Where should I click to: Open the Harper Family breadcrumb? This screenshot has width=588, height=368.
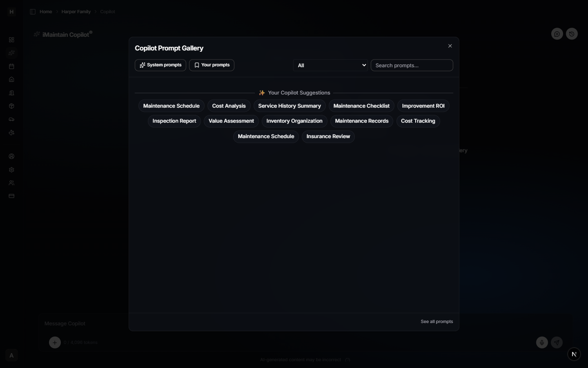click(x=76, y=11)
